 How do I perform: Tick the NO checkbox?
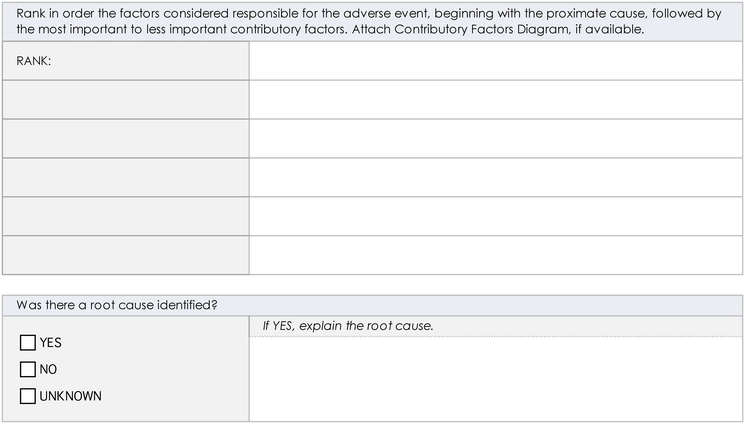tap(28, 369)
